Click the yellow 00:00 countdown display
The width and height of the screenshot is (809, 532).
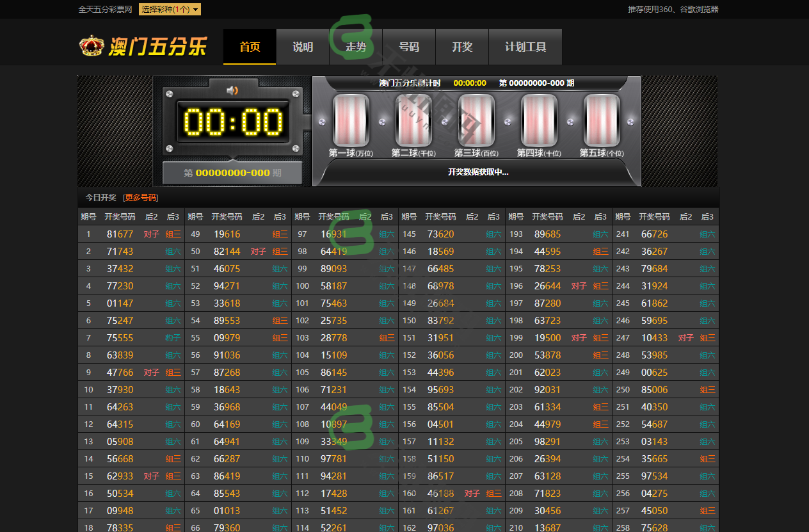pyautogui.click(x=233, y=122)
